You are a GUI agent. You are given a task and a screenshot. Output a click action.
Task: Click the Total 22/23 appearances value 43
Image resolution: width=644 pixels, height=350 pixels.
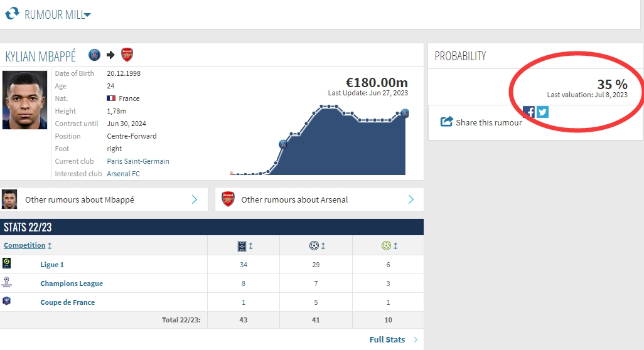tap(244, 320)
